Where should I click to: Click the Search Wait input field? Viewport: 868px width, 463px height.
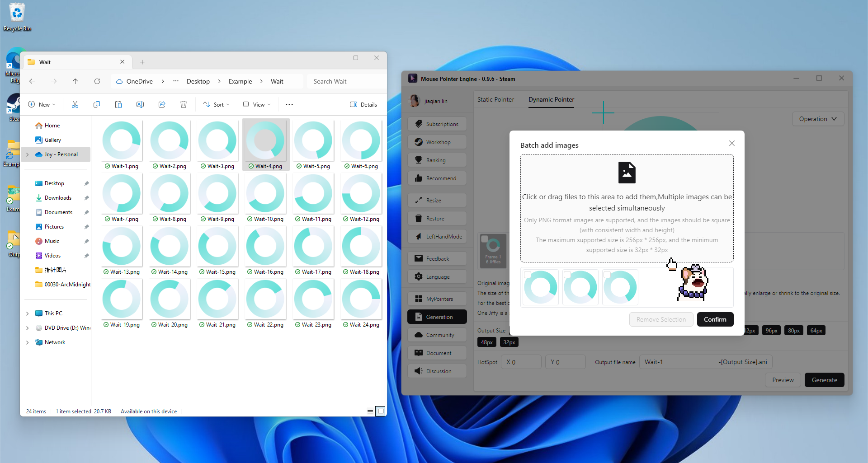point(346,81)
